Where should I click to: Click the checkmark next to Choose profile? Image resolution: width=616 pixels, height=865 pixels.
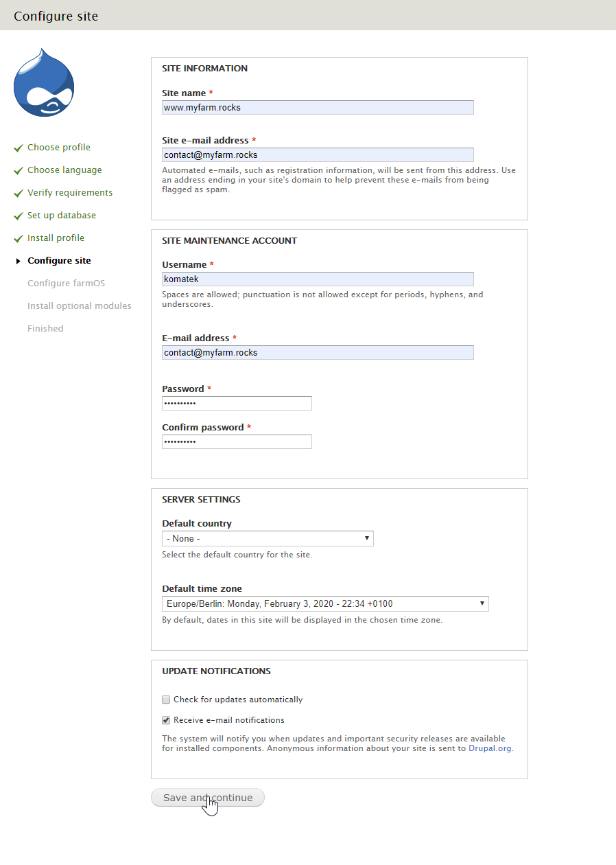tap(19, 148)
